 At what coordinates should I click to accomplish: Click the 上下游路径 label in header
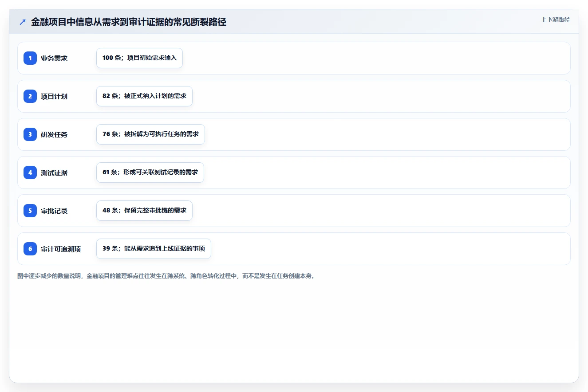coord(555,20)
